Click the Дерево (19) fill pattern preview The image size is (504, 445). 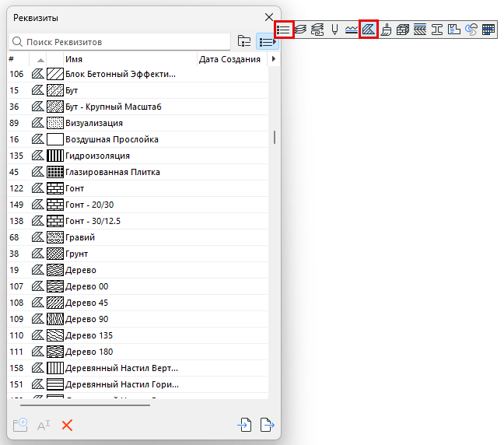(x=55, y=270)
